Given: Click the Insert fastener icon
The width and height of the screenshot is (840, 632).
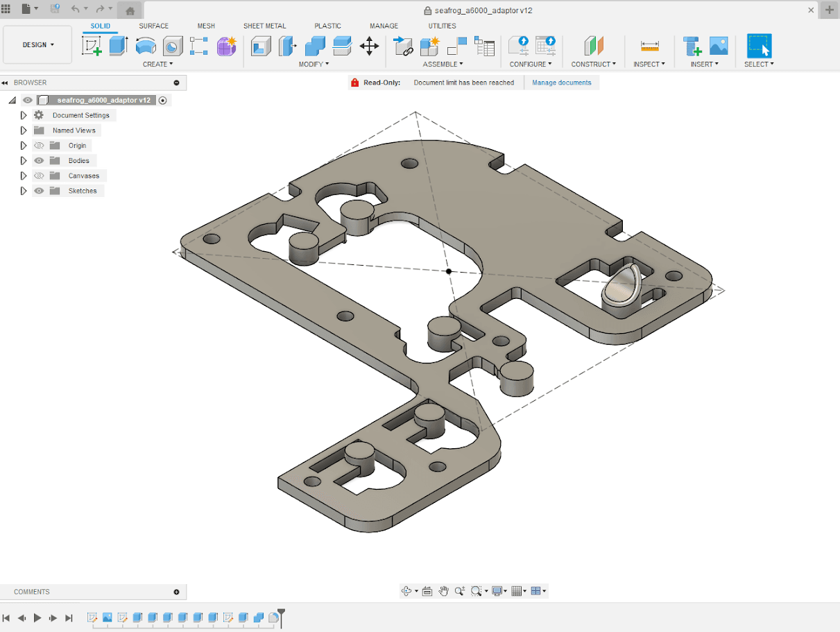Looking at the screenshot, I should tap(692, 46).
